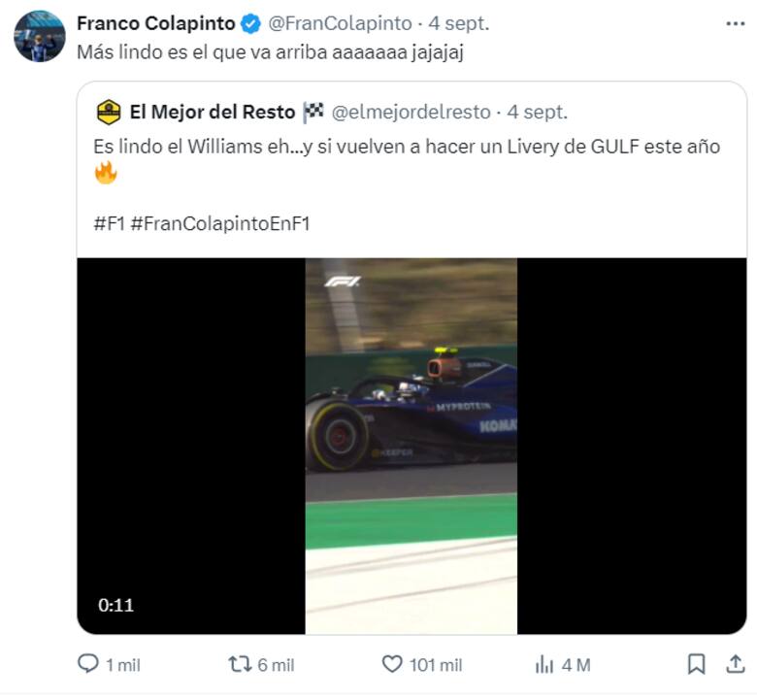The width and height of the screenshot is (757, 700).
Task: Click the 0:11 video duration label
Action: 115,605
